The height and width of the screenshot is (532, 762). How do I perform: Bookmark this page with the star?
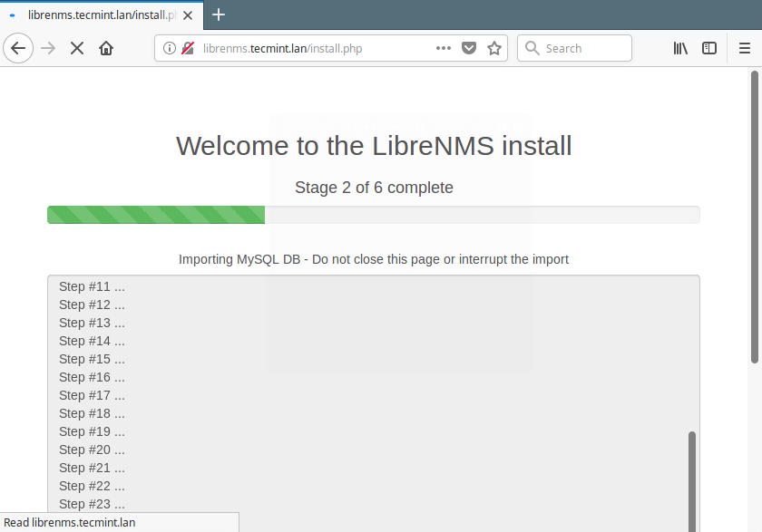[x=494, y=48]
